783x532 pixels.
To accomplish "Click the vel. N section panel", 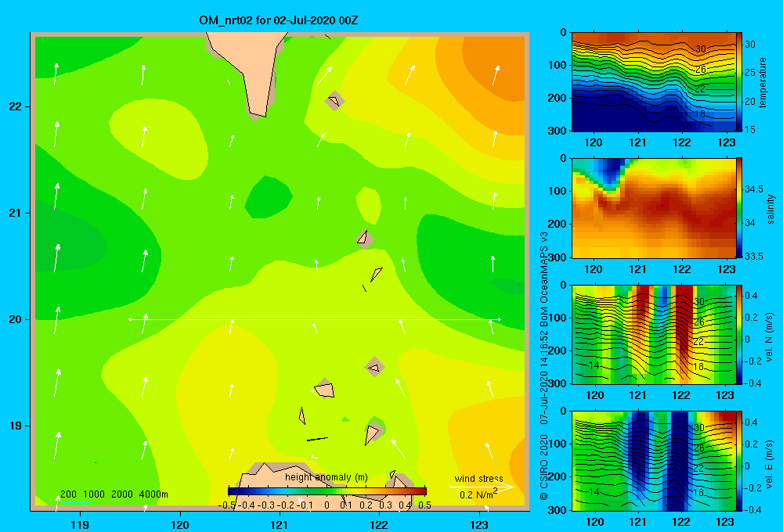I will 654,334.
